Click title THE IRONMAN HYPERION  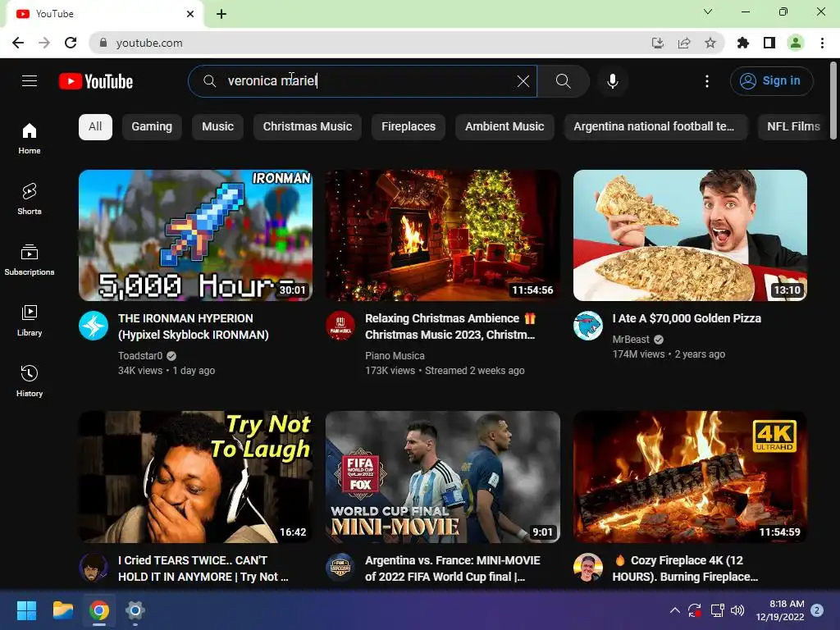[x=194, y=326]
